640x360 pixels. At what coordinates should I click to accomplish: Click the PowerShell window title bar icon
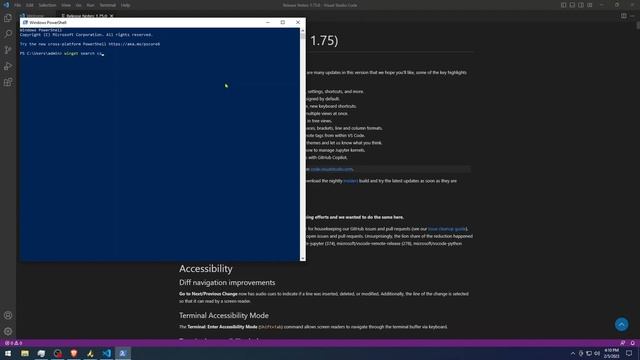[x=25, y=22]
